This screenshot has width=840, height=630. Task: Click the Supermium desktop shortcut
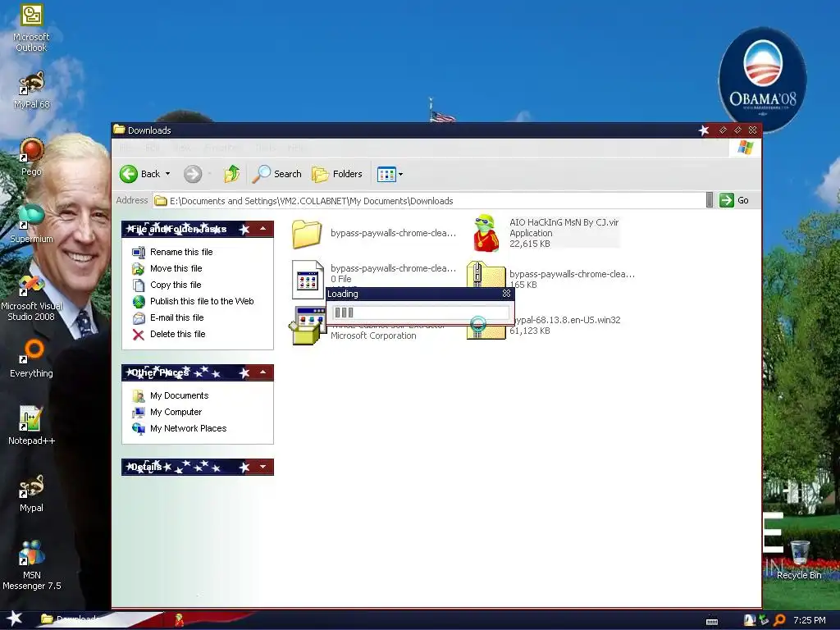tap(31, 224)
